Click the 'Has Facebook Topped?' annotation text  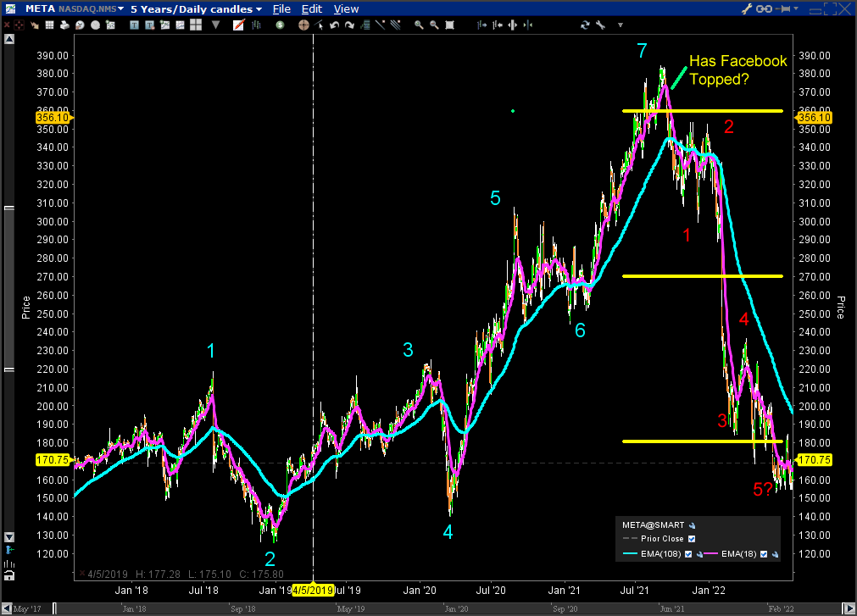click(737, 69)
